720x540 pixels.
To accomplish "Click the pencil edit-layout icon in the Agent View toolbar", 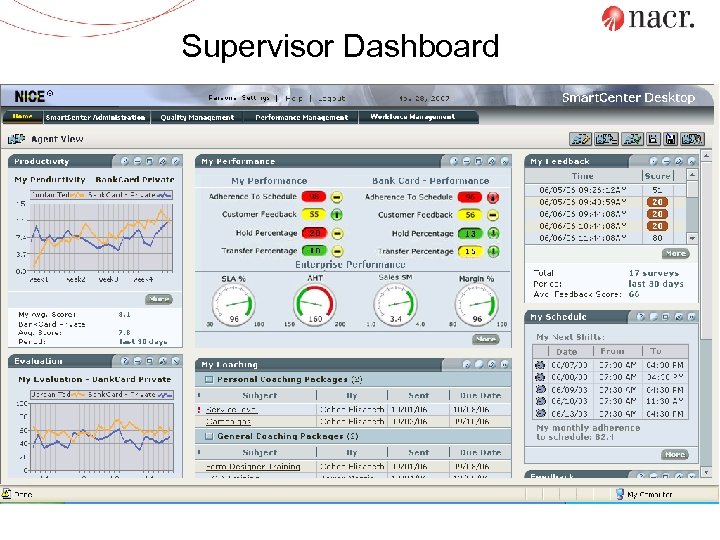I will 580,139.
